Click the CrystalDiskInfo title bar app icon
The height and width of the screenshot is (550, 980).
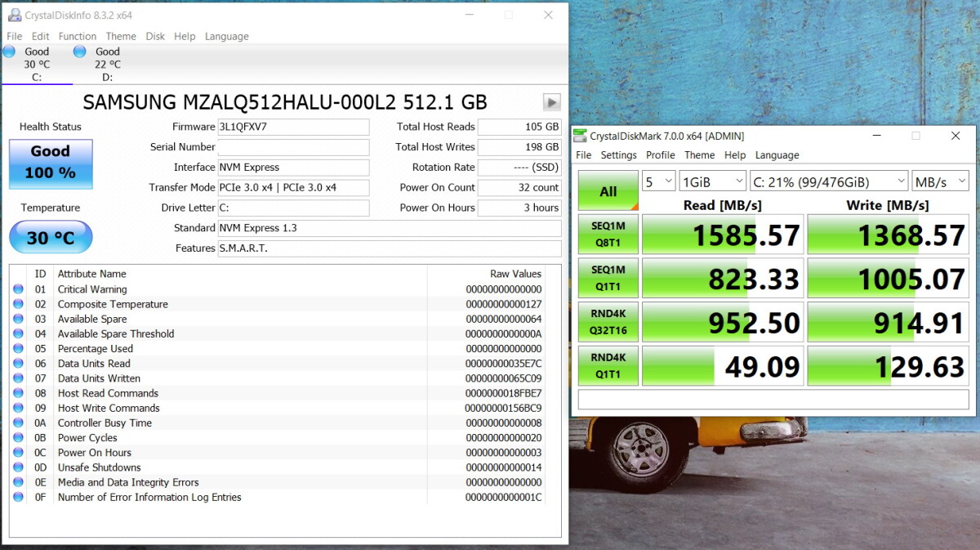[14, 15]
